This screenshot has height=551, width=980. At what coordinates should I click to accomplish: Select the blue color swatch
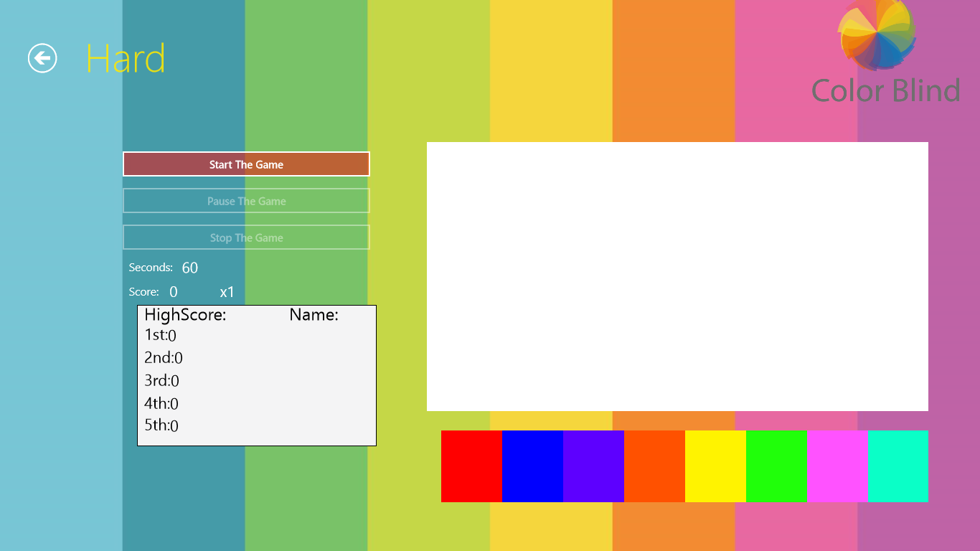[x=532, y=466]
